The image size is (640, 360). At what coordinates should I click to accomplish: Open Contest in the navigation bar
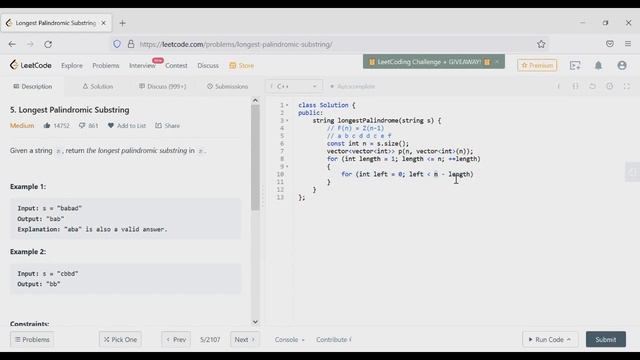176,65
